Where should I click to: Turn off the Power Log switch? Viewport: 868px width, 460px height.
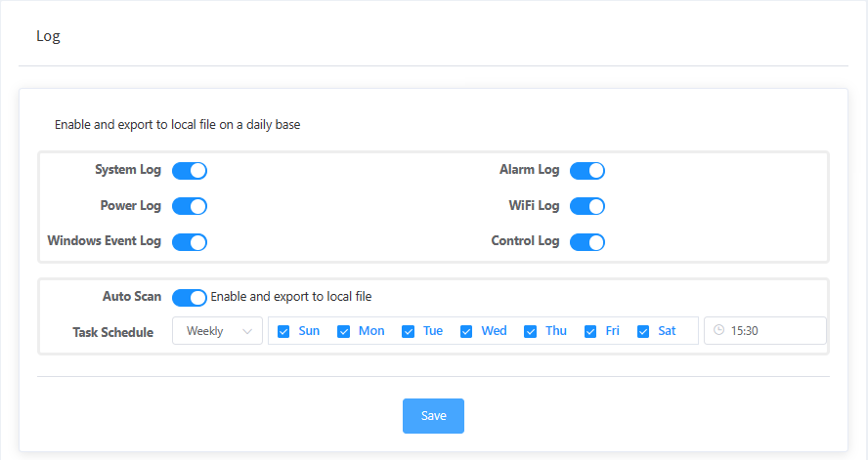point(190,206)
